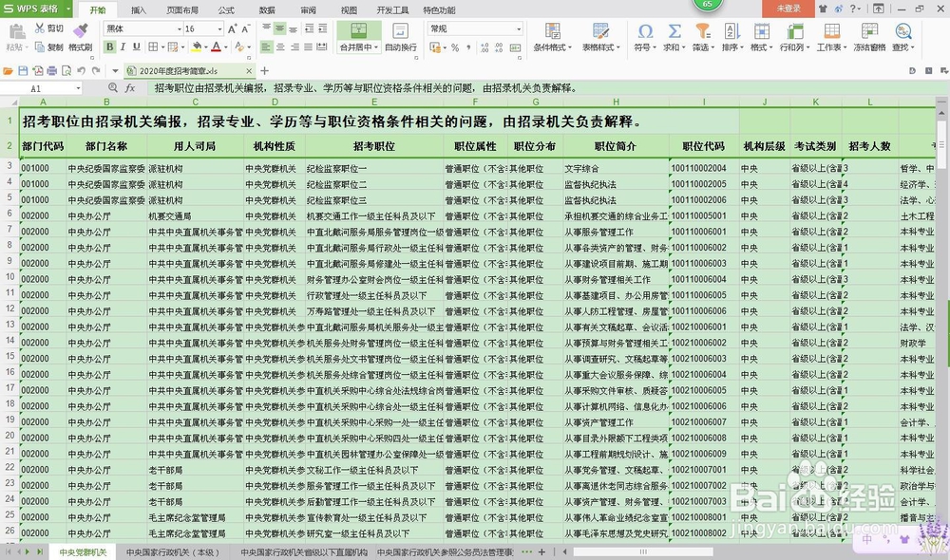The width and height of the screenshot is (950, 560).
Task: Toggle bottom vertical alignment
Action: (294, 28)
